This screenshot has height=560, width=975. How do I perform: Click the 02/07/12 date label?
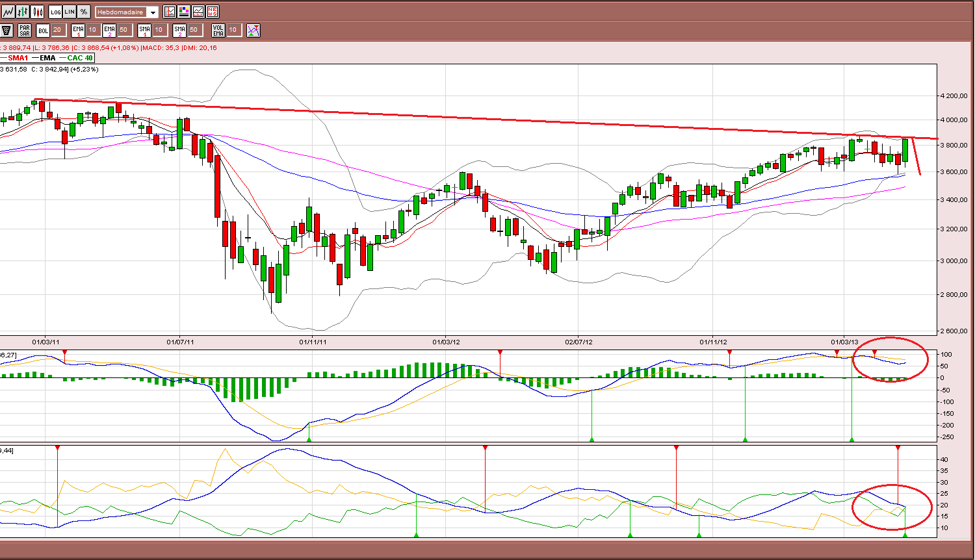578,342
